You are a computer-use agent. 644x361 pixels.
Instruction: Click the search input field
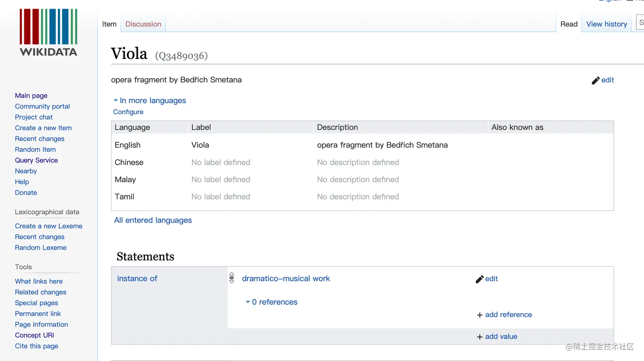[640, 23]
